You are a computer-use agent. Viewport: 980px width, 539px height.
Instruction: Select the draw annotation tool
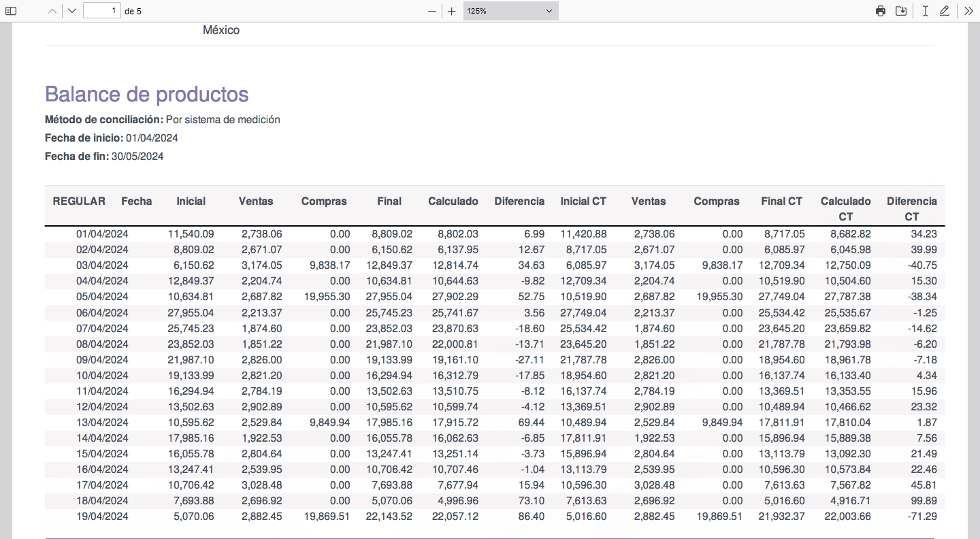(x=944, y=11)
